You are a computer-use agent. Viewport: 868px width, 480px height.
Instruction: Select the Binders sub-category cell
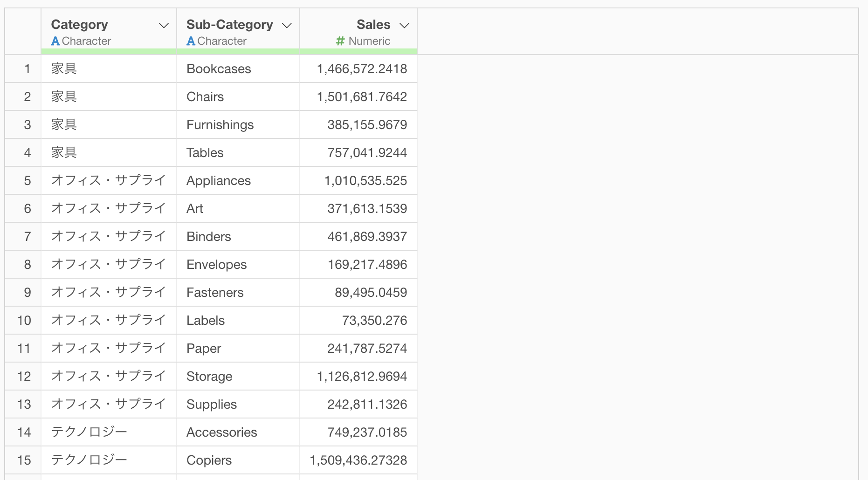tap(238, 237)
